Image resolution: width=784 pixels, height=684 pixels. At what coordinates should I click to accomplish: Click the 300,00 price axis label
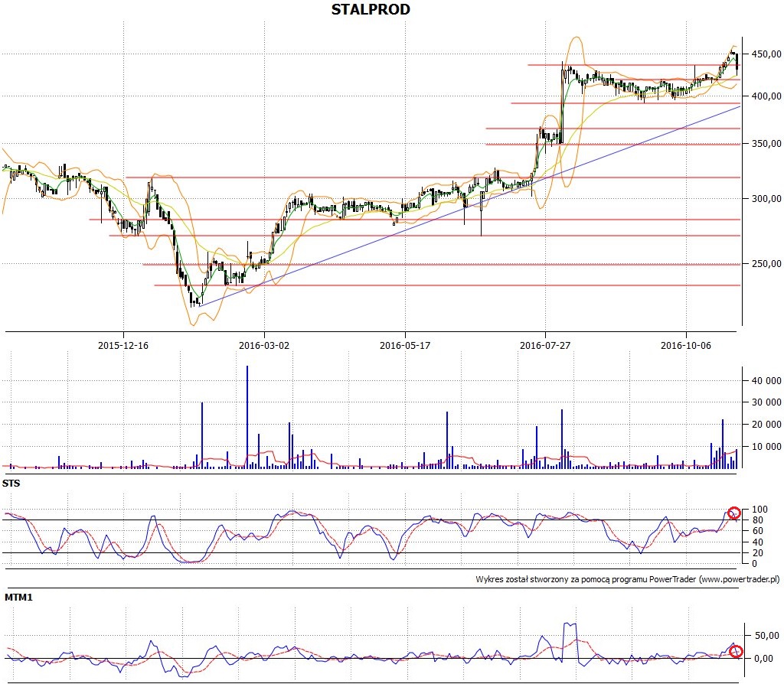pyautogui.click(x=766, y=198)
